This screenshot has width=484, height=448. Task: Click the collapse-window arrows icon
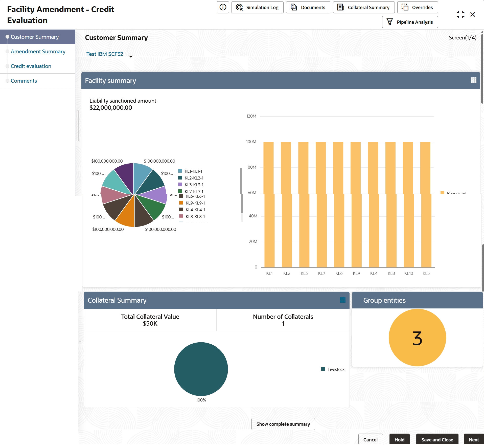pyautogui.click(x=460, y=14)
